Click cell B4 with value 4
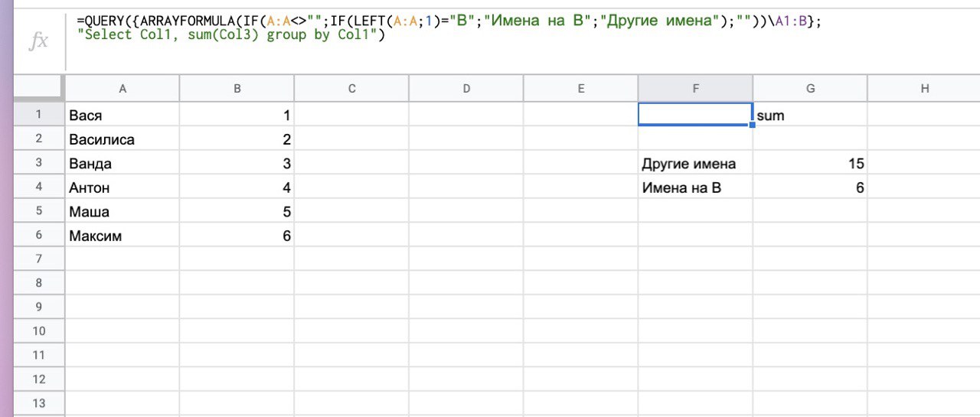This screenshot has width=980, height=417. [x=237, y=187]
